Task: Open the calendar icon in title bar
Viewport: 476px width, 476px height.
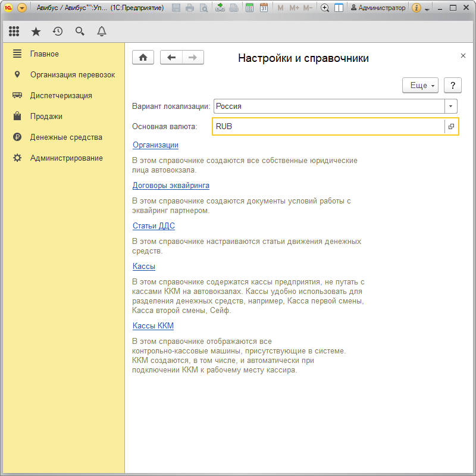Action: tap(264, 8)
